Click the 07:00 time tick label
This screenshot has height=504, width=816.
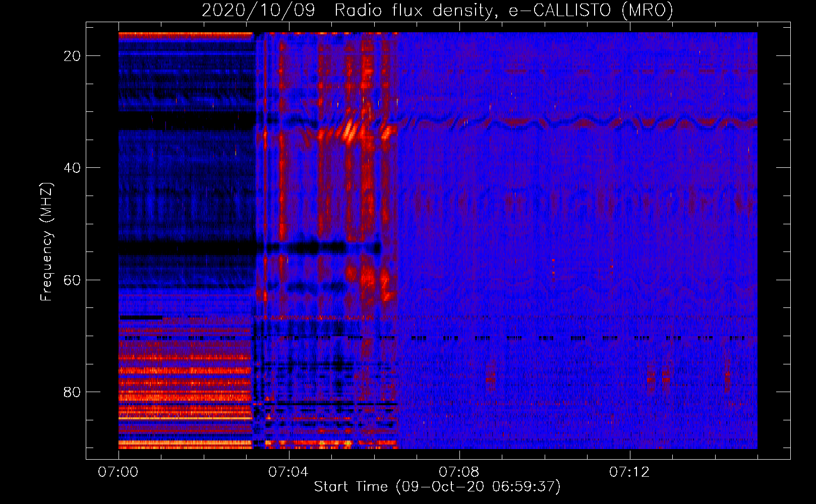(x=118, y=472)
